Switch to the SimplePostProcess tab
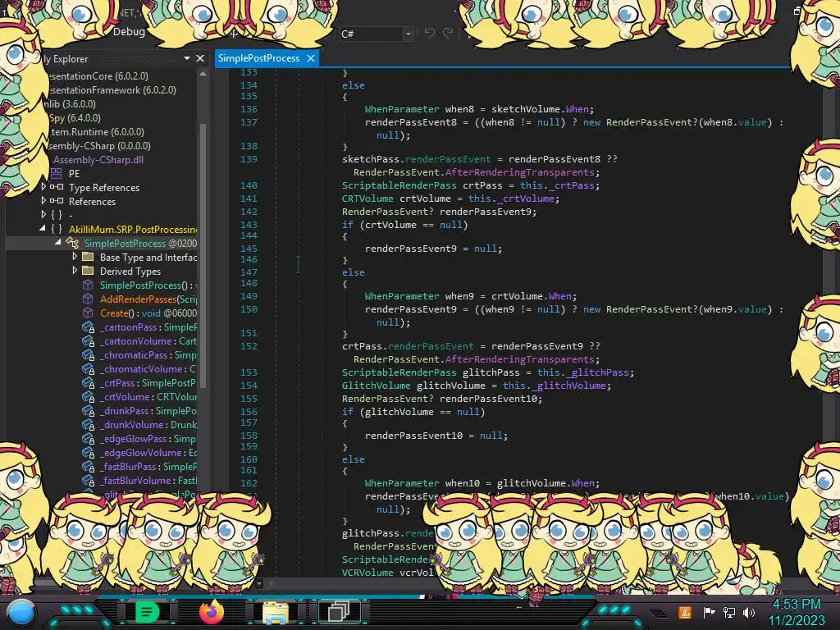The height and width of the screenshot is (630, 840). (x=258, y=58)
